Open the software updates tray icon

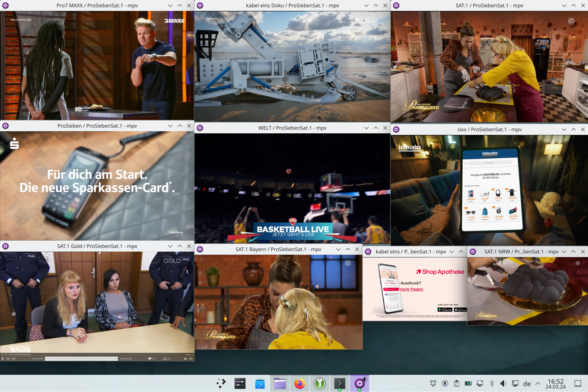coord(445,383)
